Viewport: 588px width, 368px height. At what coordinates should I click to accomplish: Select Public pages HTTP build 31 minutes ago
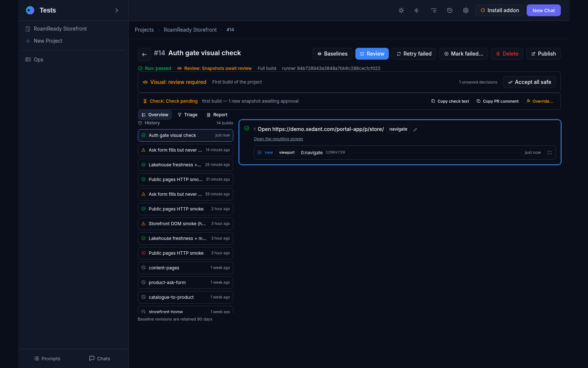pos(186,180)
